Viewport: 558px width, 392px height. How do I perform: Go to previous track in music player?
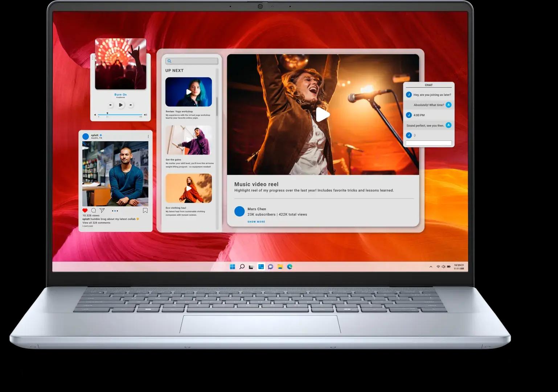point(111,105)
